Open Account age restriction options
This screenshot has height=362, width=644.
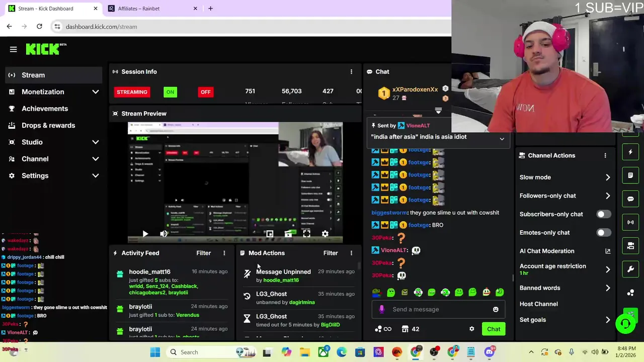565,269
